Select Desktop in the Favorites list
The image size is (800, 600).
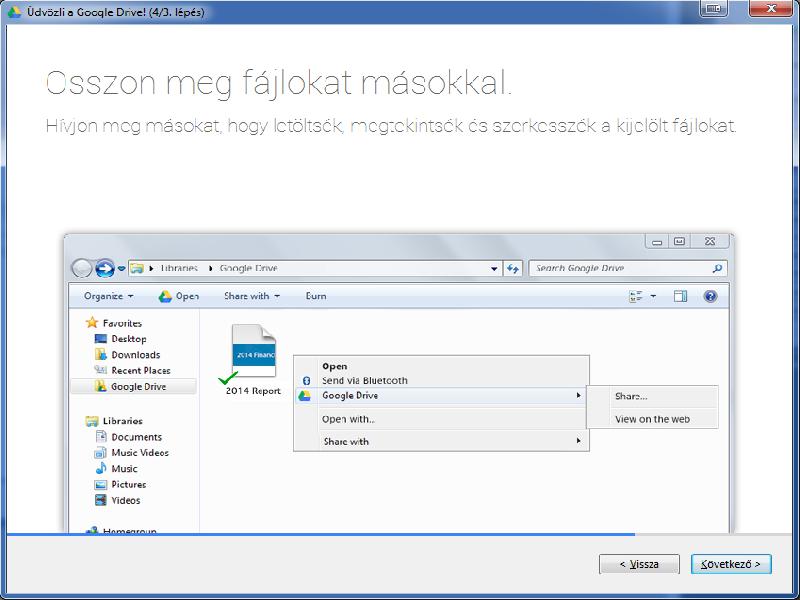[x=129, y=339]
